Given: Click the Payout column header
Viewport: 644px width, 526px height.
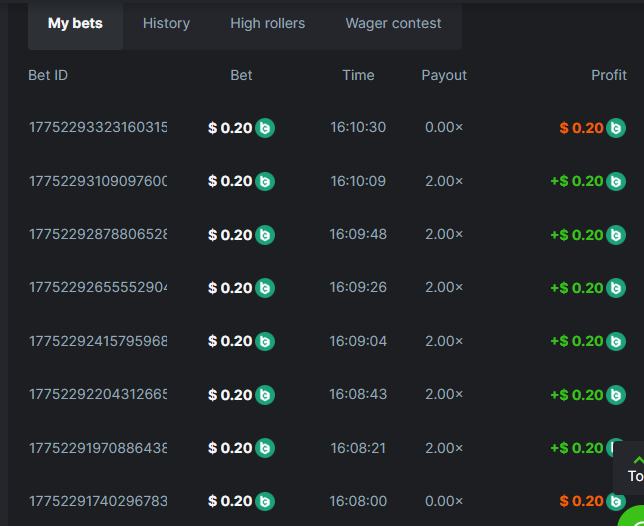Looking at the screenshot, I should click(444, 75).
